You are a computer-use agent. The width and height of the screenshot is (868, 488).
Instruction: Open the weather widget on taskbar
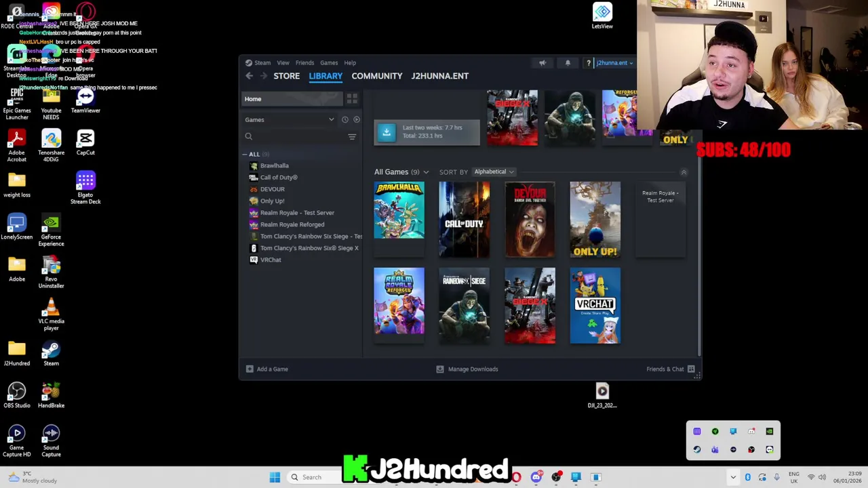pos(32,477)
